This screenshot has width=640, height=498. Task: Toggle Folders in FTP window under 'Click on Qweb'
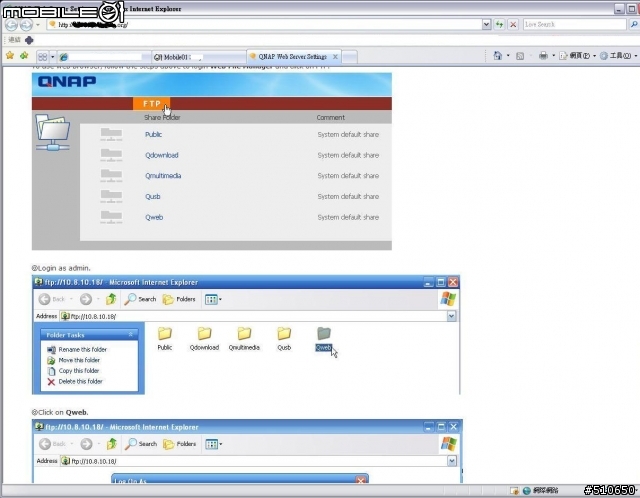[x=180, y=444]
